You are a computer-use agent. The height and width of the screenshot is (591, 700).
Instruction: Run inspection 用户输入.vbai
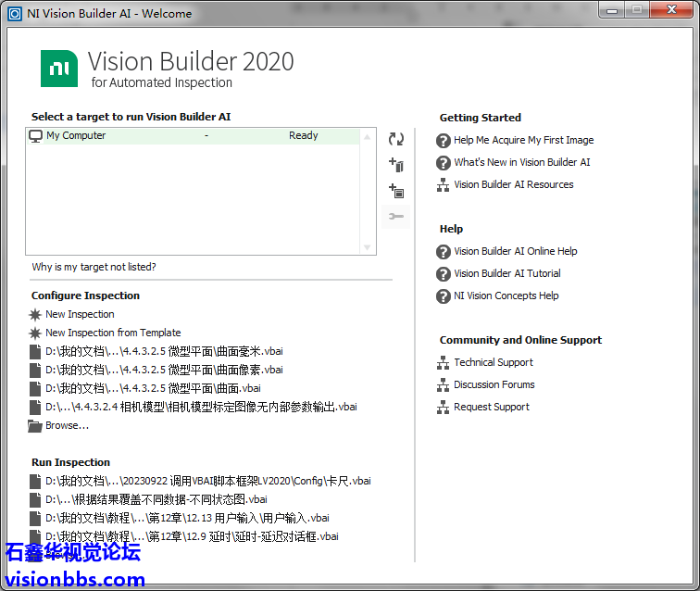(187, 518)
